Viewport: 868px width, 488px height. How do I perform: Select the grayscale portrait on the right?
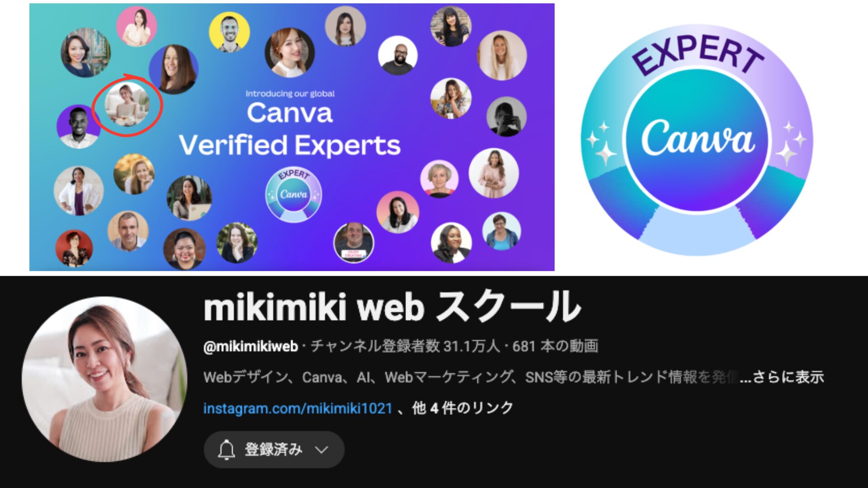[x=506, y=117]
